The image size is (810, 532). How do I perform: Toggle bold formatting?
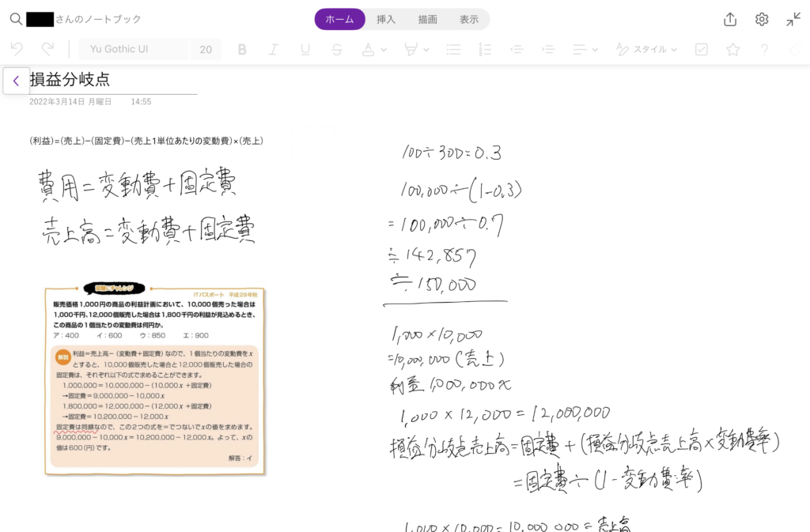coord(242,49)
